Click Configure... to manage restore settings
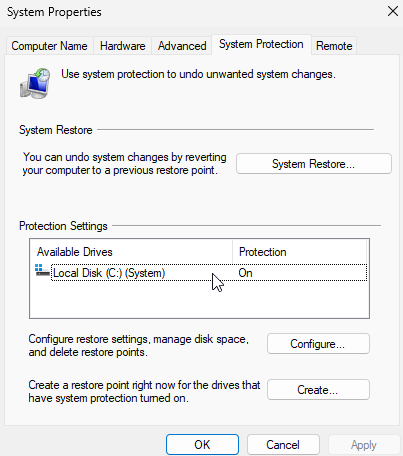This screenshot has width=403, height=456. coord(318,344)
